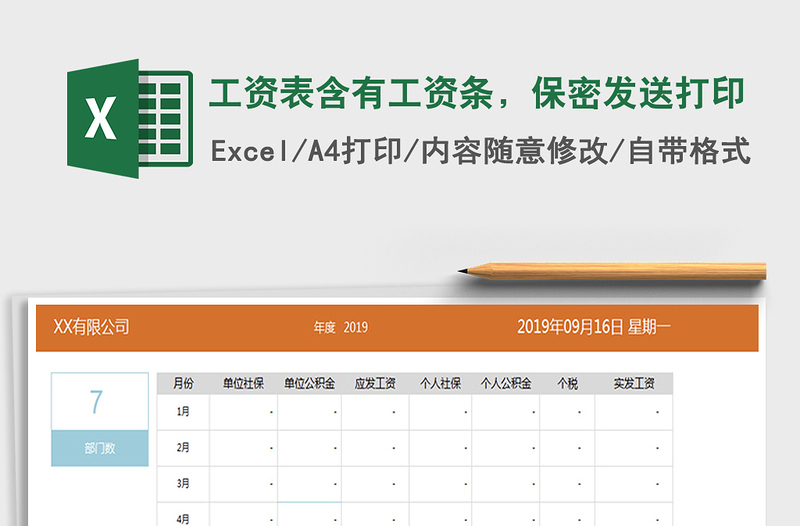Viewport: 800px width, 526px height.
Task: Click the 单位公积金 cell for 2月
Action: 310,448
